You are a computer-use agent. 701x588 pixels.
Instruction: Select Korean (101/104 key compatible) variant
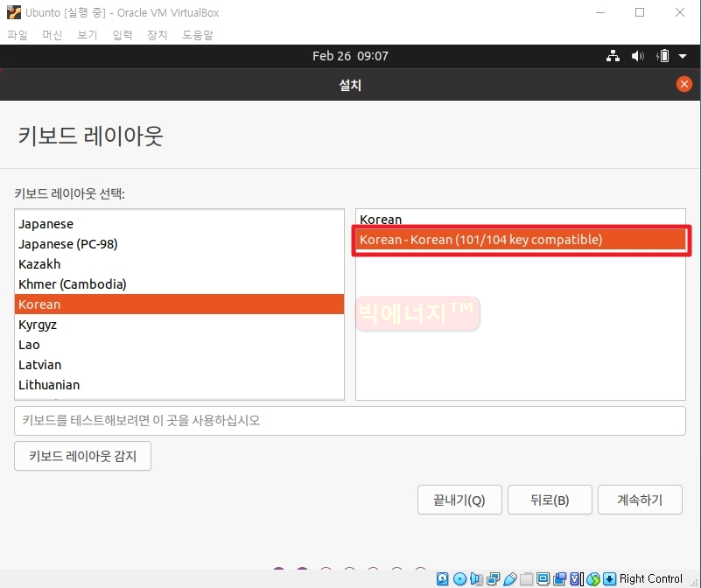click(521, 240)
